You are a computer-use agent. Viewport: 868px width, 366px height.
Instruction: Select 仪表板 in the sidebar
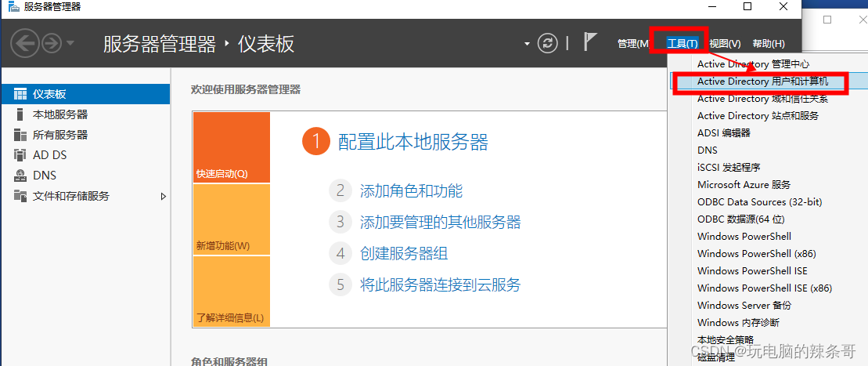(x=85, y=94)
